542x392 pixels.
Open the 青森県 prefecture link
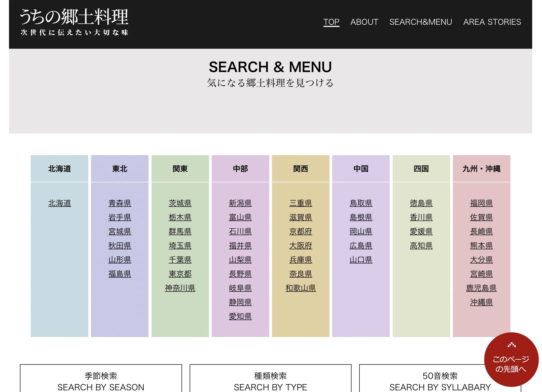pos(120,203)
